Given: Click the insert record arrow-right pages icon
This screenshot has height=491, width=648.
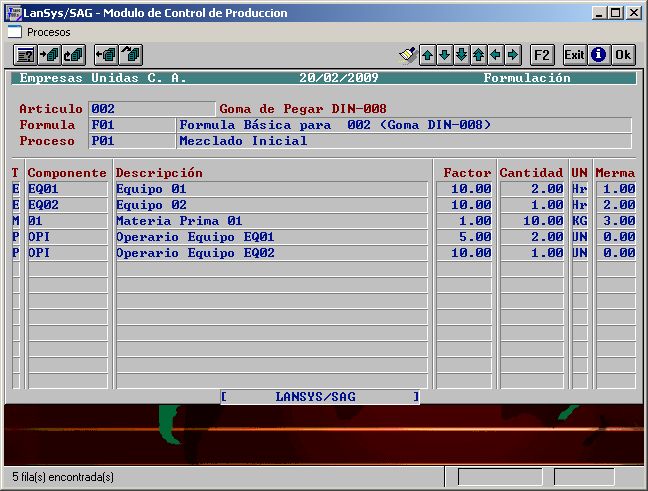Looking at the screenshot, I should (x=50, y=55).
